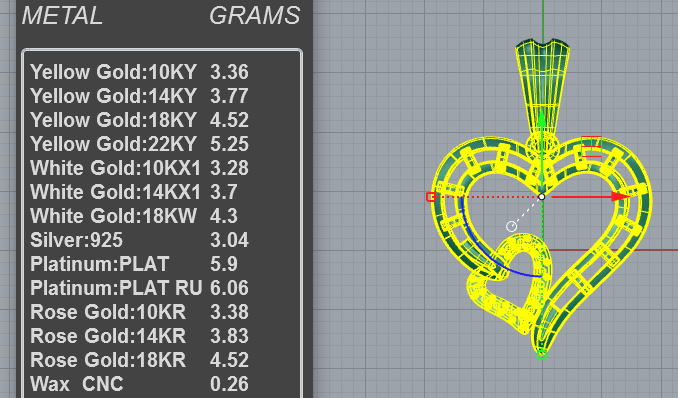The image size is (678, 398).
Task: Click the white gumball origin point
Action: coord(541,197)
